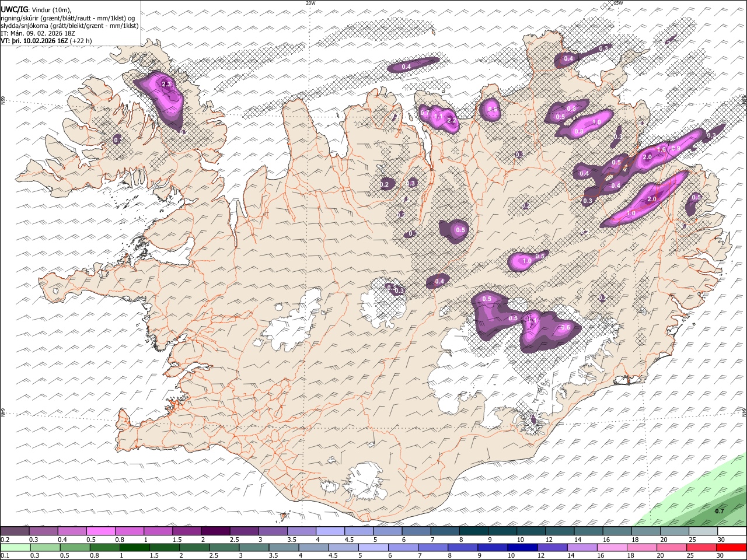The width and height of the screenshot is (747, 560).
Task: Click the 0.8 label under the rain scale
Action: 94,556
